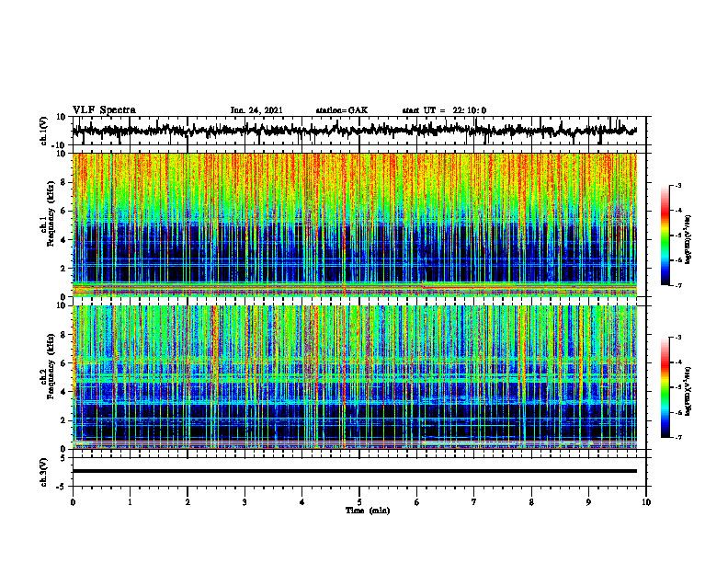Click the "8" kHz tick on ch.1 frequency axis
Image resolution: width=728 pixels, height=563 pixels.
coord(64,182)
